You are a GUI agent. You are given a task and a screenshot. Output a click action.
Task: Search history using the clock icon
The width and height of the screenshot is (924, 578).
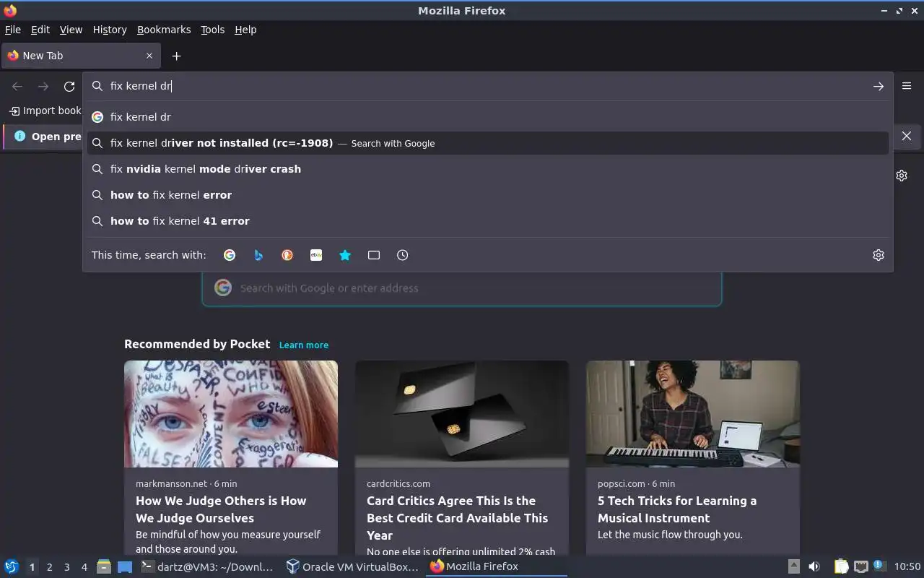pos(403,255)
